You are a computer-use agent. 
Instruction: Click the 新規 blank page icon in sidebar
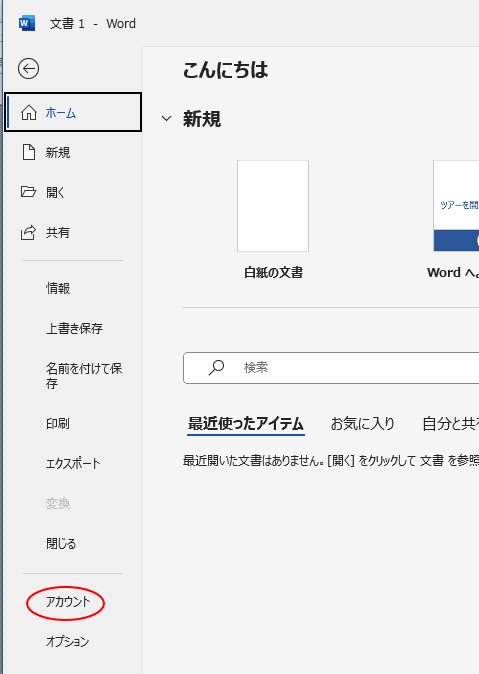click(29, 152)
